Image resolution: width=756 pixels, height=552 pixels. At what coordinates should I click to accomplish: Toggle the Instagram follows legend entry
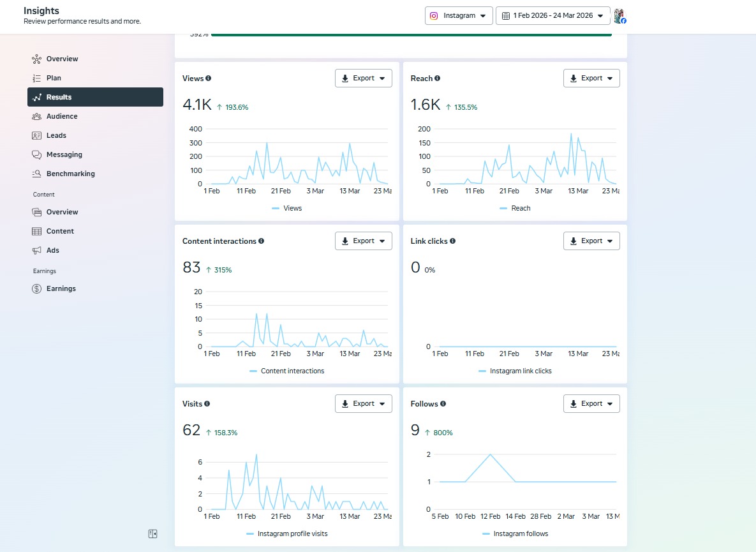pos(515,533)
